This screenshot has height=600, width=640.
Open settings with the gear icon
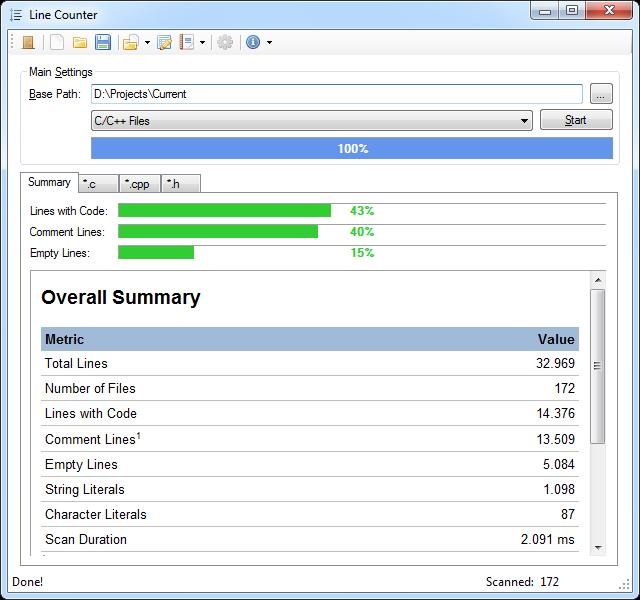click(x=225, y=42)
